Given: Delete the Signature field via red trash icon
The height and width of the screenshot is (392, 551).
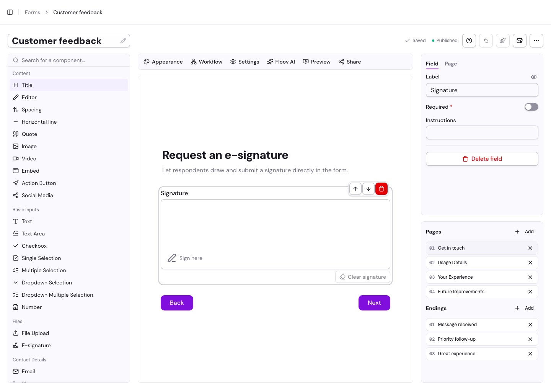Looking at the screenshot, I should (381, 189).
